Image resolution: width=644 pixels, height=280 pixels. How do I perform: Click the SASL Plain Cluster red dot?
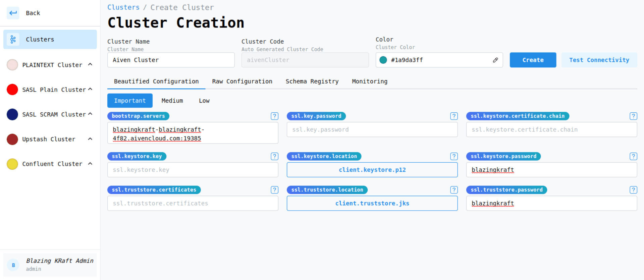click(x=12, y=90)
